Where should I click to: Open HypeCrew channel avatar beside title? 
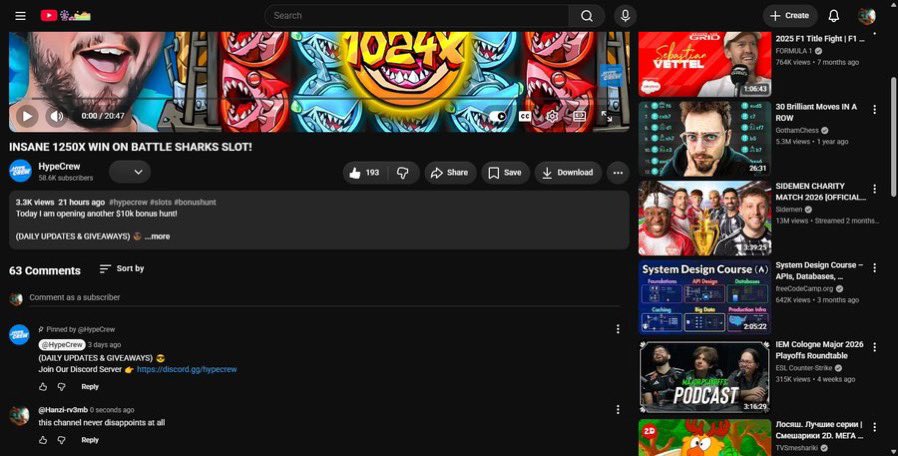point(20,171)
